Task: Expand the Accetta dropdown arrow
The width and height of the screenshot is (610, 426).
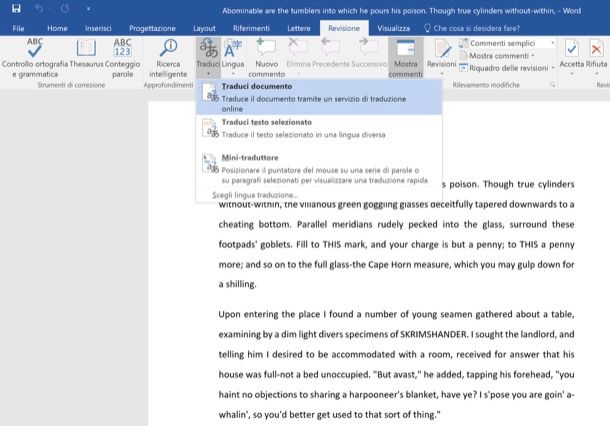Action: (571, 74)
